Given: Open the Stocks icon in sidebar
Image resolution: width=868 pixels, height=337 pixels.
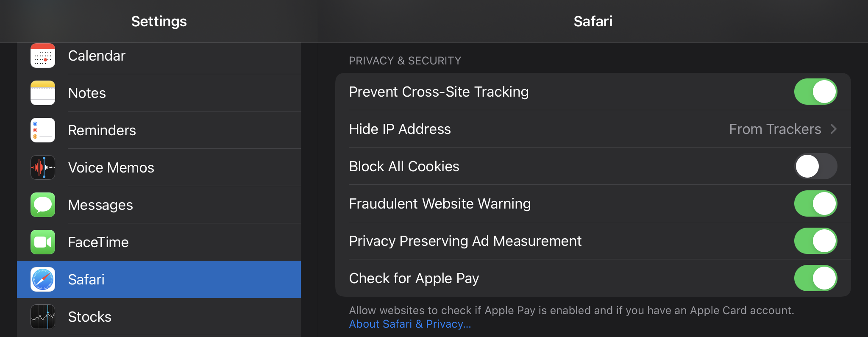Looking at the screenshot, I should pos(42,316).
